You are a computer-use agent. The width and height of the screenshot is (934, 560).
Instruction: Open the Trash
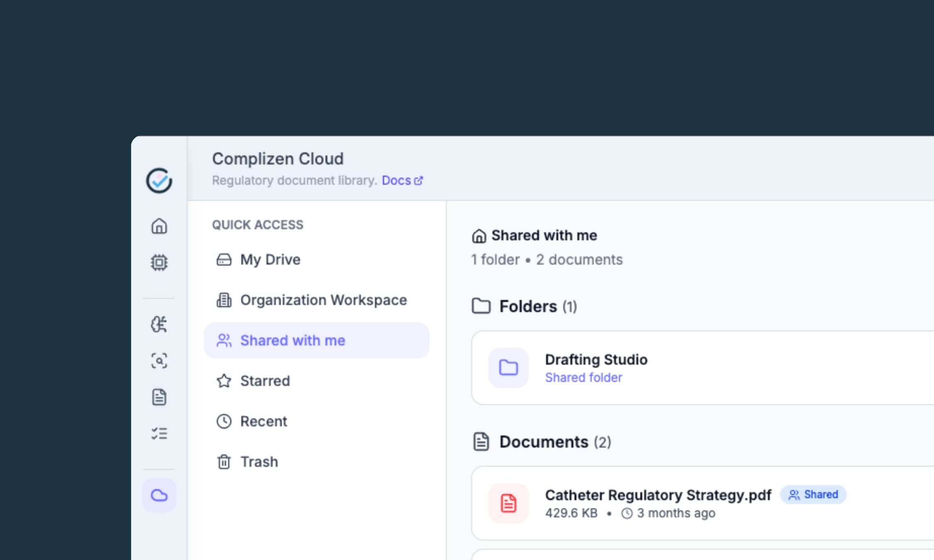coord(317,462)
